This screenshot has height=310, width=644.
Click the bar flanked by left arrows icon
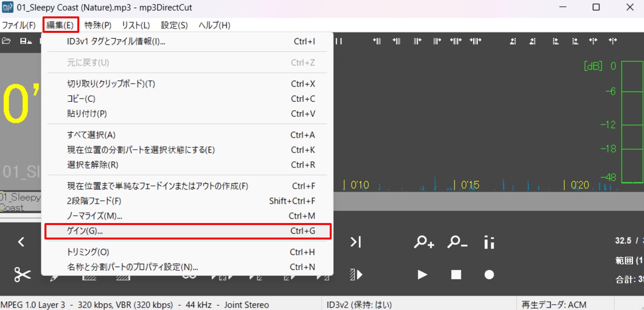[456, 41]
